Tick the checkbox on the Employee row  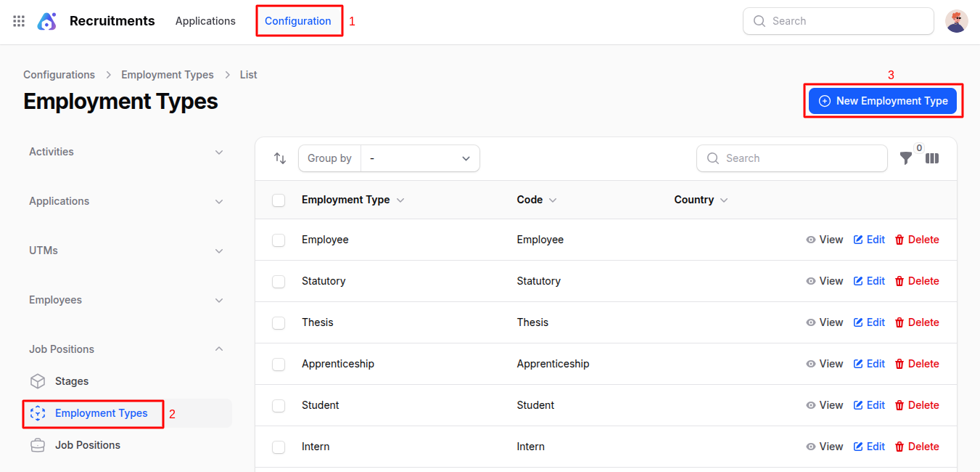tap(279, 239)
